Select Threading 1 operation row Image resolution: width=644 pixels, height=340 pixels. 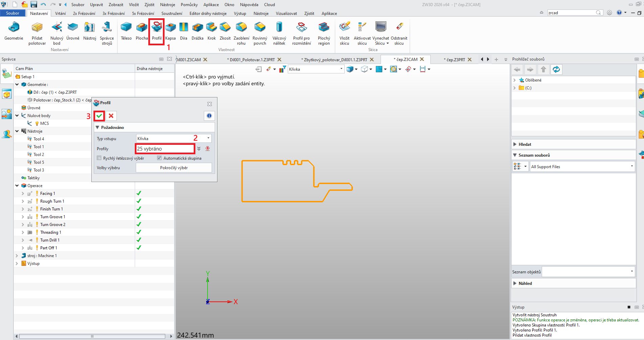coord(50,232)
